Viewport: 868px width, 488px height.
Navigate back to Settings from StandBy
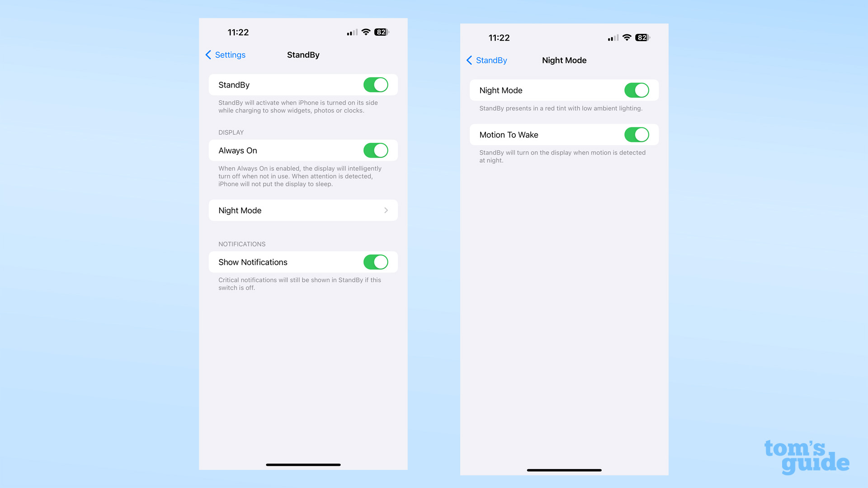point(225,54)
